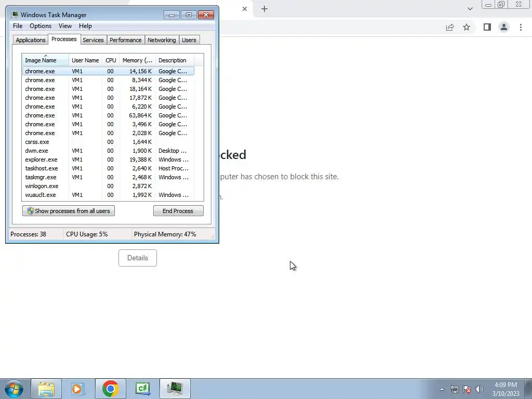Close the current Chrome tab
Viewport: 532px width, 399px height.
click(245, 9)
